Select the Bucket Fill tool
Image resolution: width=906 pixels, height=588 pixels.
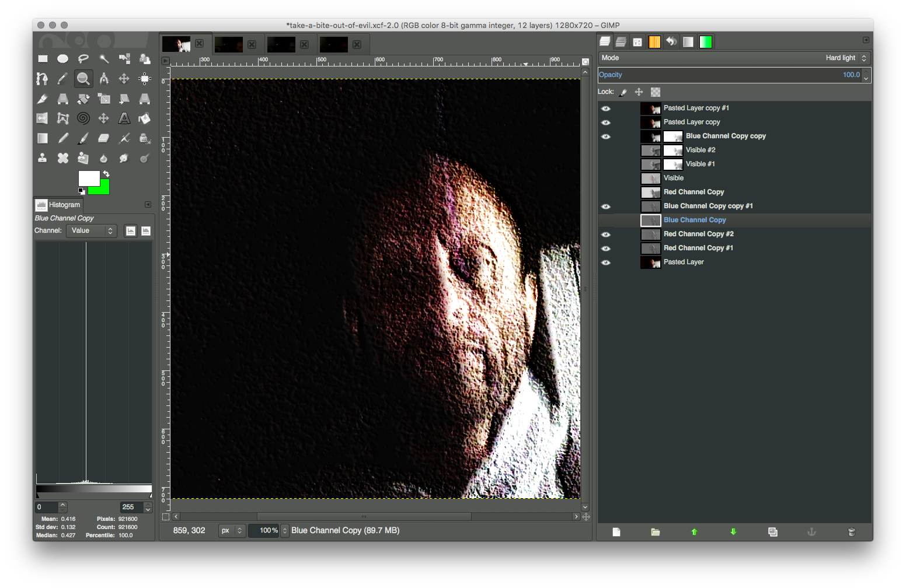click(145, 118)
